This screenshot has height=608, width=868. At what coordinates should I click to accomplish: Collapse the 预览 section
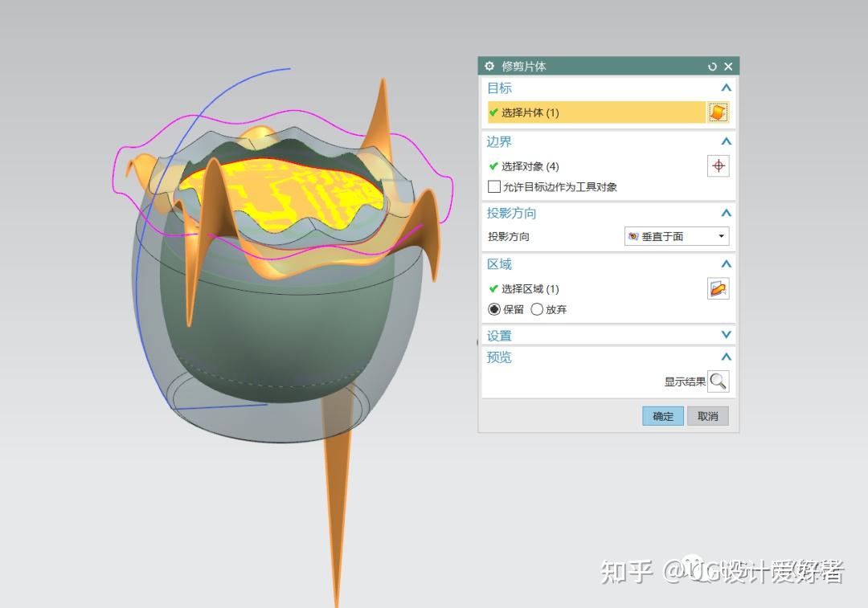click(726, 357)
